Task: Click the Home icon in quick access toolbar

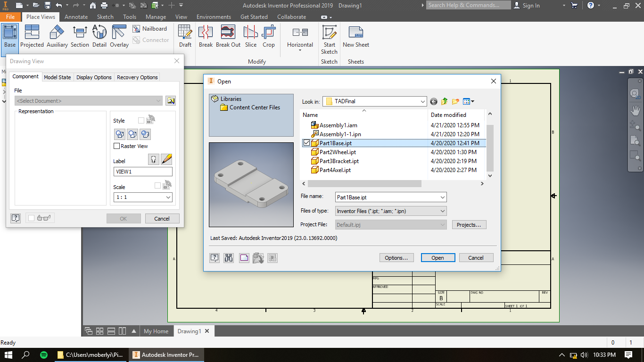Action: point(92,6)
